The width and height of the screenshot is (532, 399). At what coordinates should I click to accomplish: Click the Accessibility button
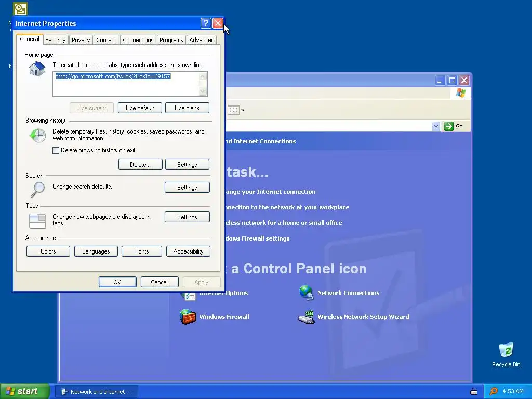[x=188, y=251]
